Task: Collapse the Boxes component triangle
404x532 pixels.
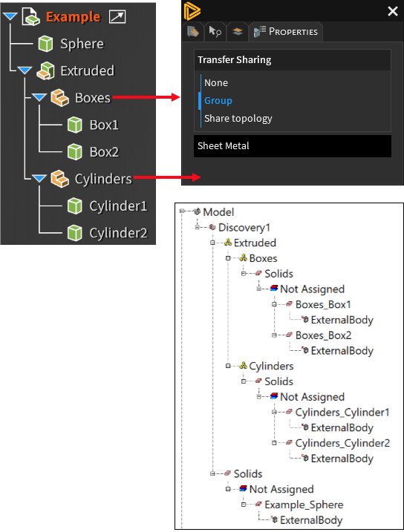Action: coord(39,97)
